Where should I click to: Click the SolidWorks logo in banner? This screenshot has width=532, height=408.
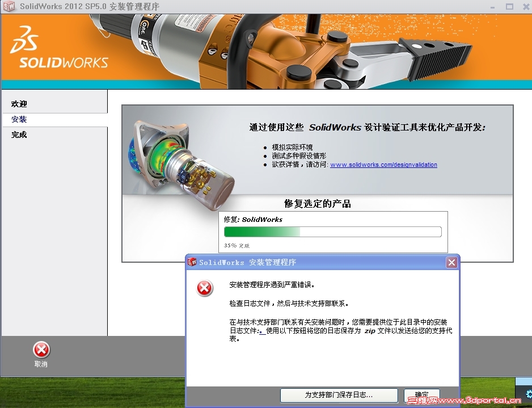pos(59,47)
